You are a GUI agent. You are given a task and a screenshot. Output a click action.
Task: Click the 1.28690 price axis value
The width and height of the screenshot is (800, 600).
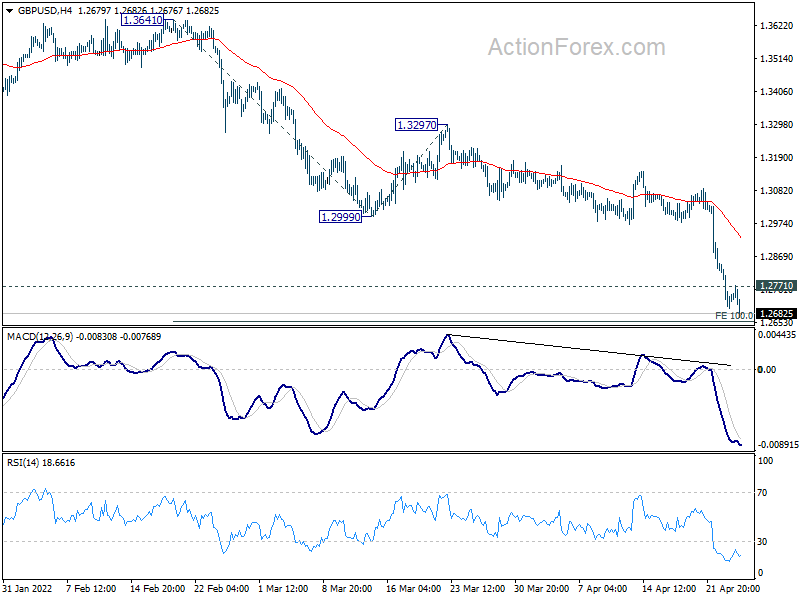[x=777, y=257]
